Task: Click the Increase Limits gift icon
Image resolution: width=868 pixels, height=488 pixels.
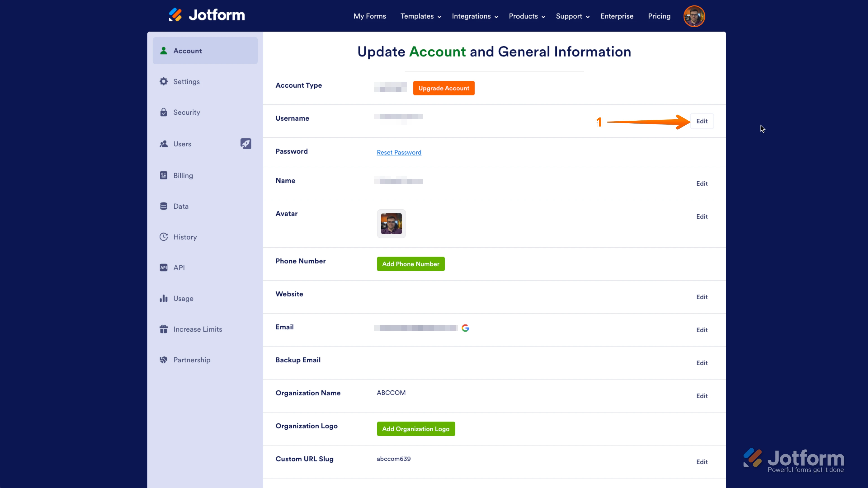Action: pyautogui.click(x=164, y=329)
